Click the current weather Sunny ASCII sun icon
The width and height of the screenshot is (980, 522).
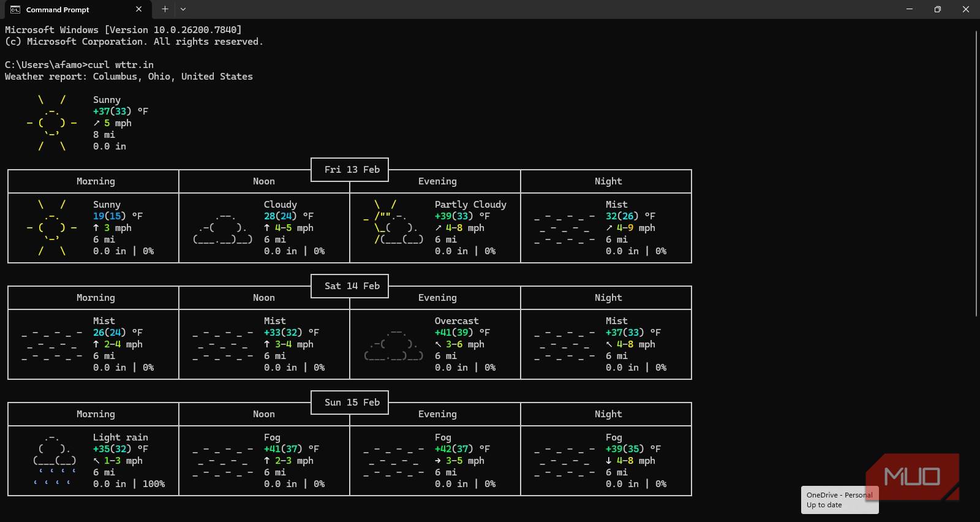[52, 123]
